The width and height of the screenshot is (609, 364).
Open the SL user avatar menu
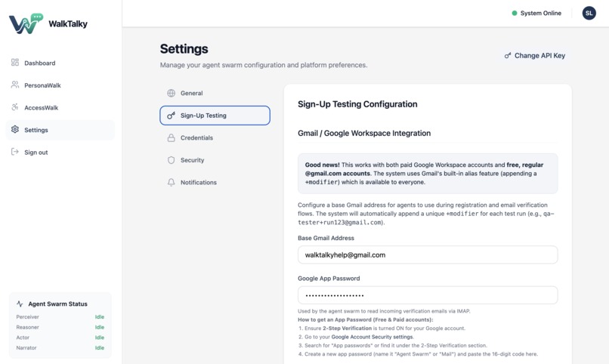[589, 13]
